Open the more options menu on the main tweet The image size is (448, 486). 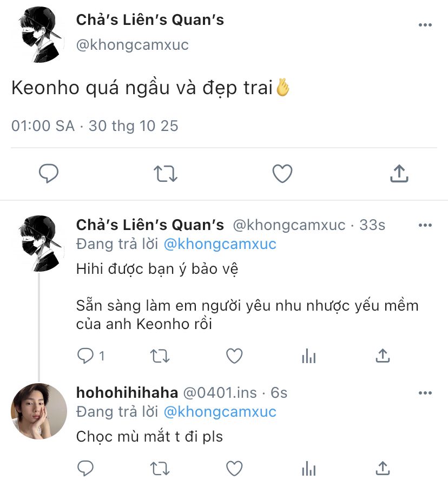click(425, 25)
